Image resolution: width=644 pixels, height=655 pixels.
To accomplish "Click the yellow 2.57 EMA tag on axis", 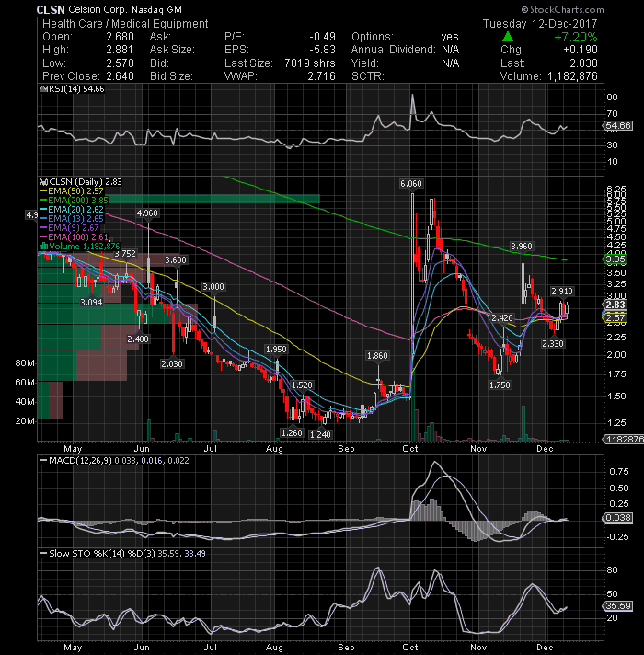I will coord(615,318).
